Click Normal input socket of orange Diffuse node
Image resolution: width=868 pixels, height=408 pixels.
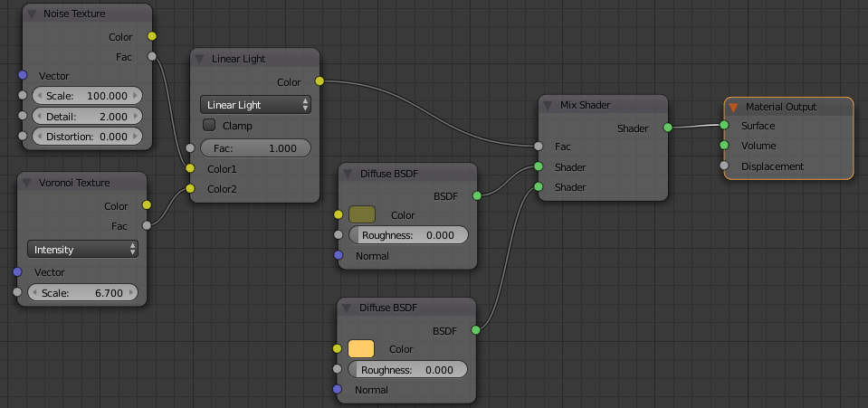tap(338, 389)
